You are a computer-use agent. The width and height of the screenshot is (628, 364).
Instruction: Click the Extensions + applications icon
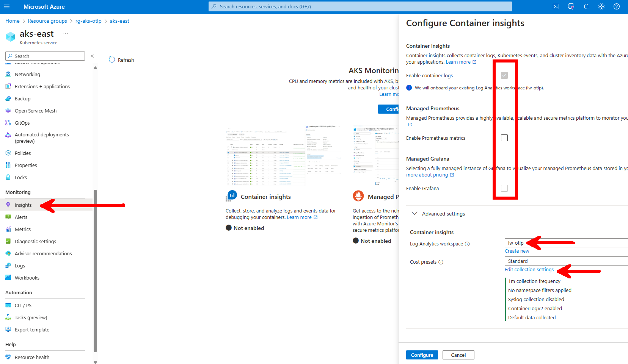8,86
